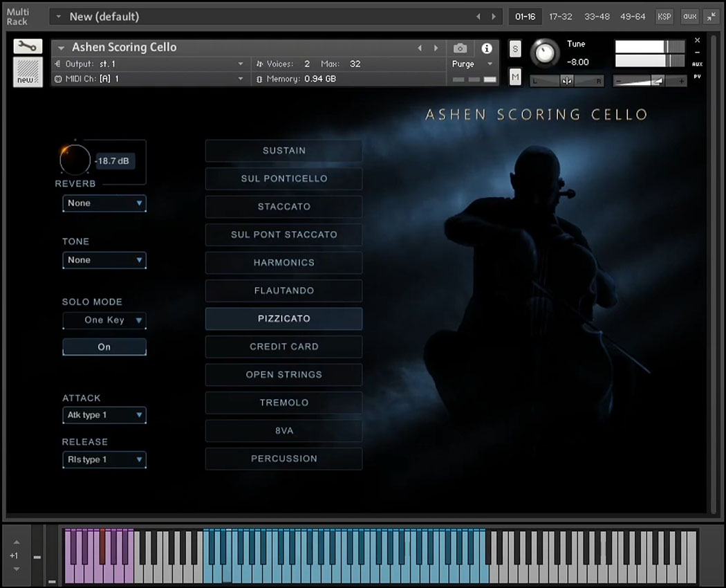Screen dimensions: 726x588
Task: Remove Ashen Scoring Cello with X icon
Action: tap(697, 40)
